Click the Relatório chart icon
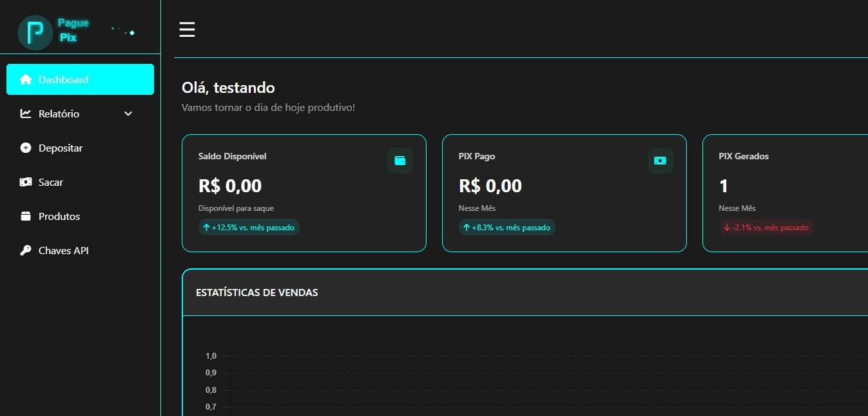 26,113
